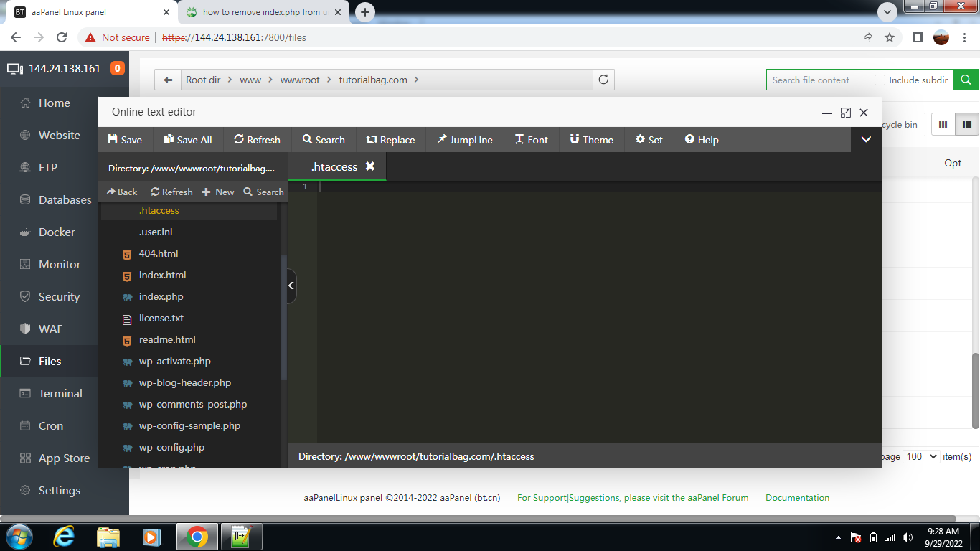The width and height of the screenshot is (980, 551).
Task: Open a new Chrome tab
Action: coord(365,12)
